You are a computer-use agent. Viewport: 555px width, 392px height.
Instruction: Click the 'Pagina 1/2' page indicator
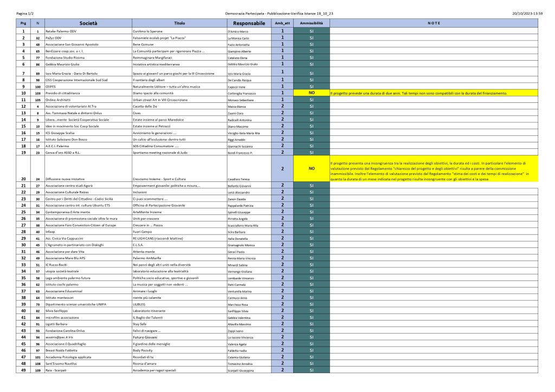click(x=25, y=12)
